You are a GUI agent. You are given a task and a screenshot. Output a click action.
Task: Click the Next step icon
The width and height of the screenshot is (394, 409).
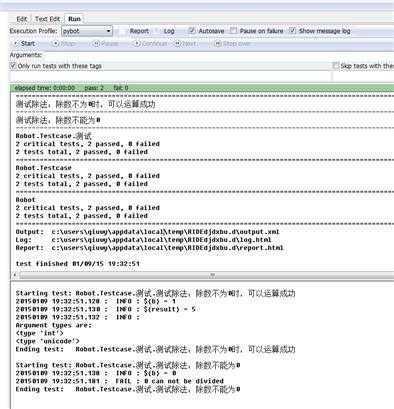pyautogui.click(x=178, y=44)
